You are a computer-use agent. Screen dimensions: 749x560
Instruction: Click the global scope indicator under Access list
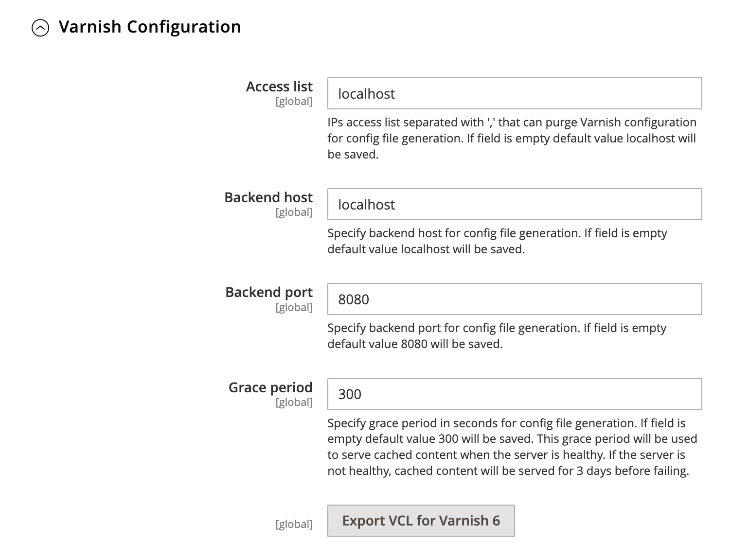pos(294,101)
